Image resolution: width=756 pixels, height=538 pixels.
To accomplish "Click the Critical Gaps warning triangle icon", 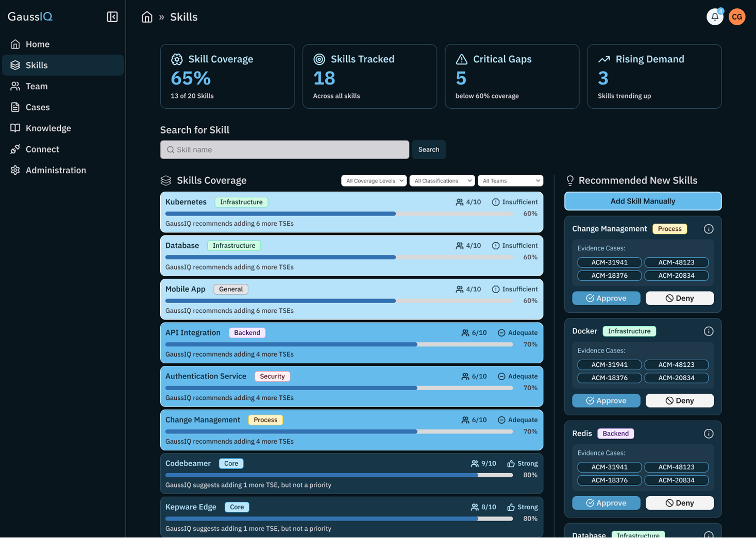I will coord(462,59).
